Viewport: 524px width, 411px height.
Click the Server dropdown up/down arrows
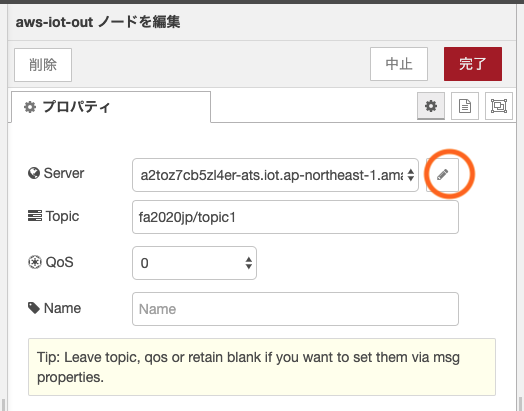[x=411, y=175]
